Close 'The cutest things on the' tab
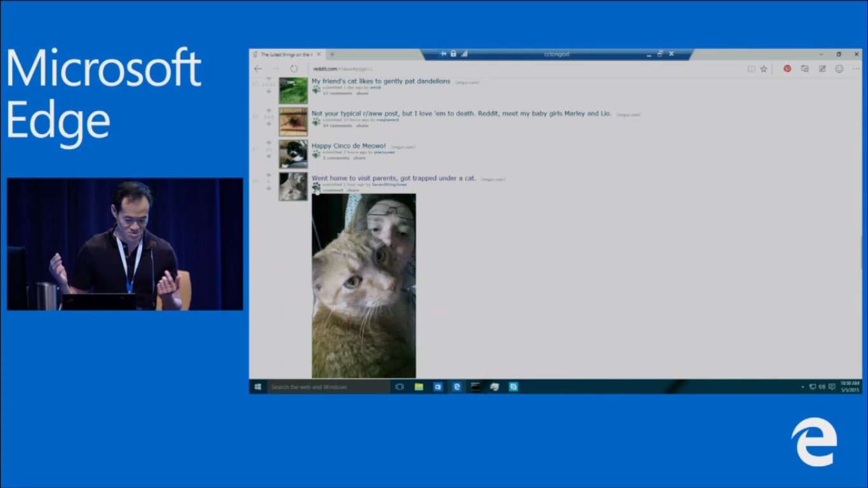 (x=319, y=55)
